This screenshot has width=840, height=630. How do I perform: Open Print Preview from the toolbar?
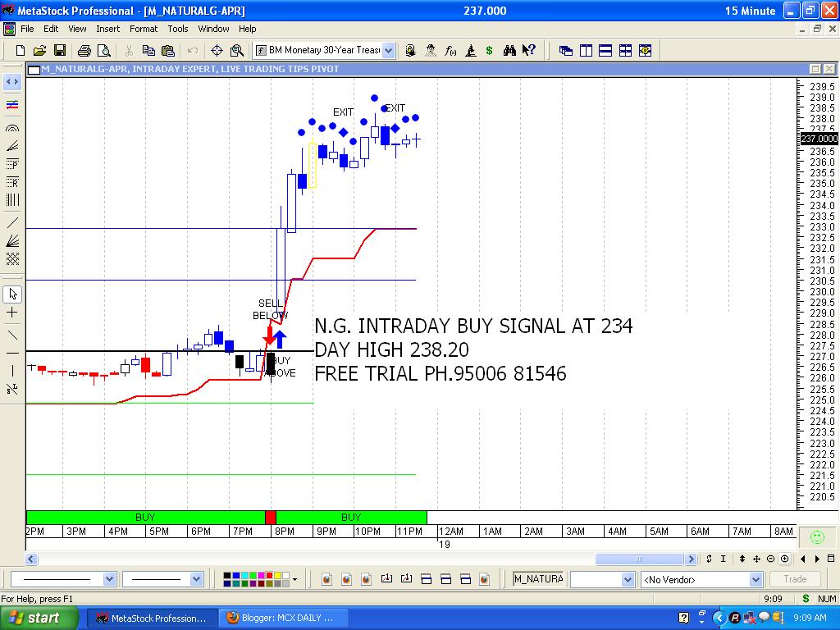coord(104,50)
